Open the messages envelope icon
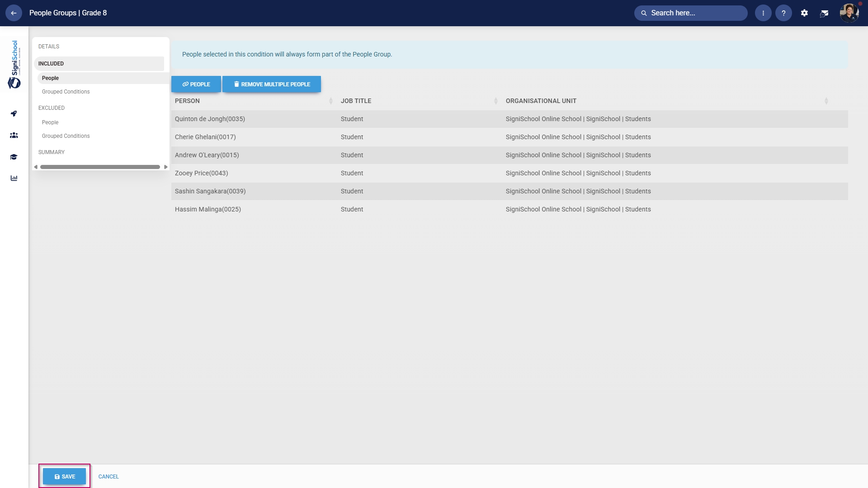This screenshot has width=868, height=488. [824, 14]
